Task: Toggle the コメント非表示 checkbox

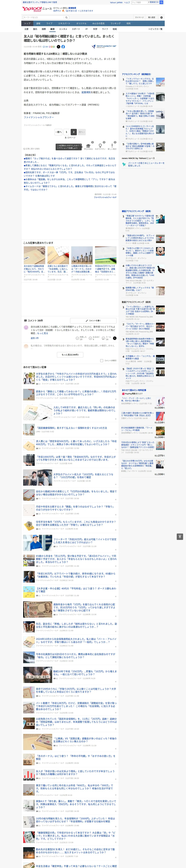Action: tap(102, 361)
